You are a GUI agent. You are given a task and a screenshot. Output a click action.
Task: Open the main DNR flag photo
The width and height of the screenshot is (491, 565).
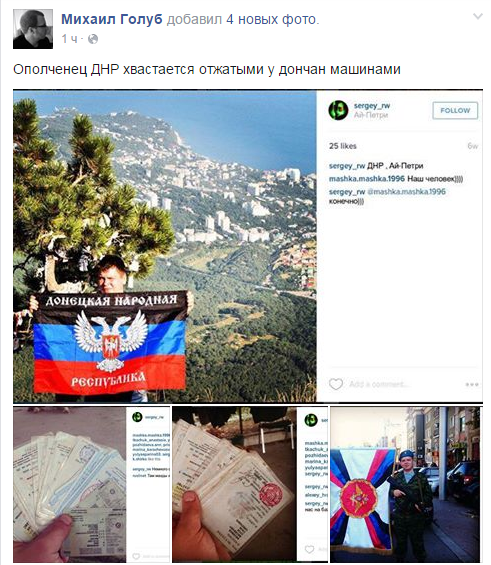point(165,246)
